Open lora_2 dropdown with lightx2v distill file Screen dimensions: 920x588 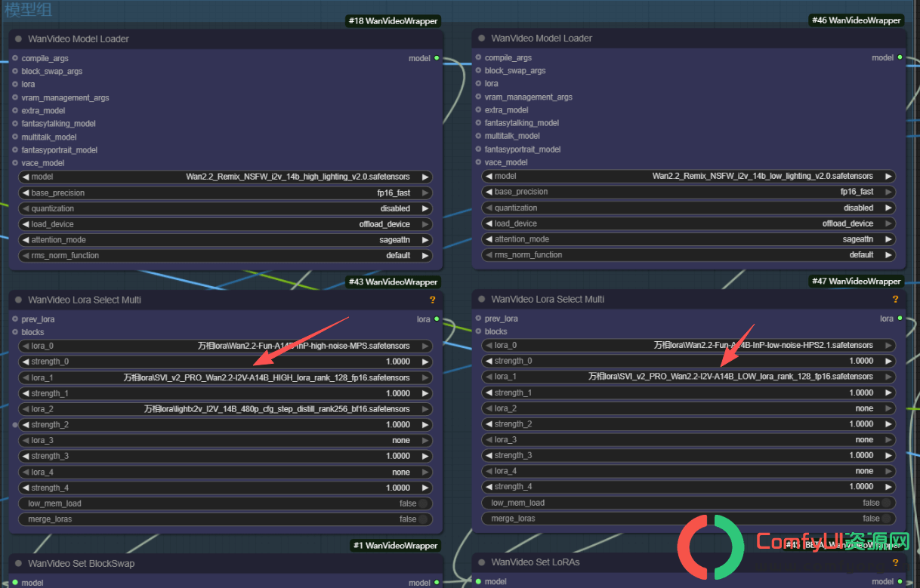pyautogui.click(x=226, y=409)
